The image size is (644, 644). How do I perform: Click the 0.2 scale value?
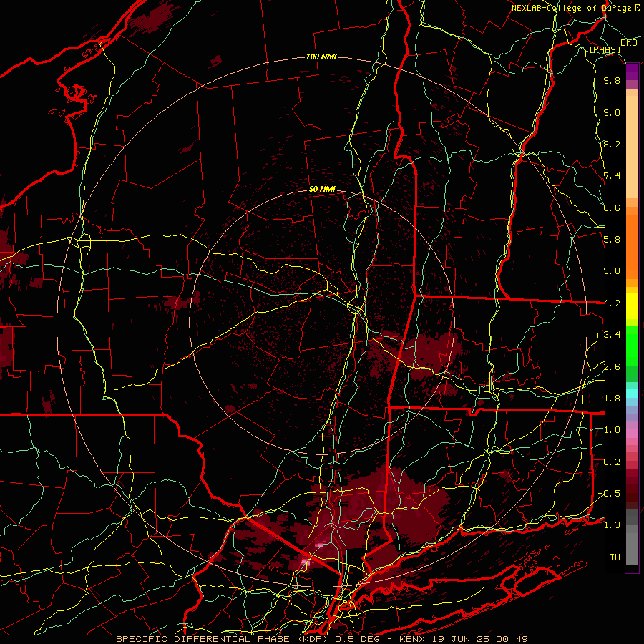point(612,462)
